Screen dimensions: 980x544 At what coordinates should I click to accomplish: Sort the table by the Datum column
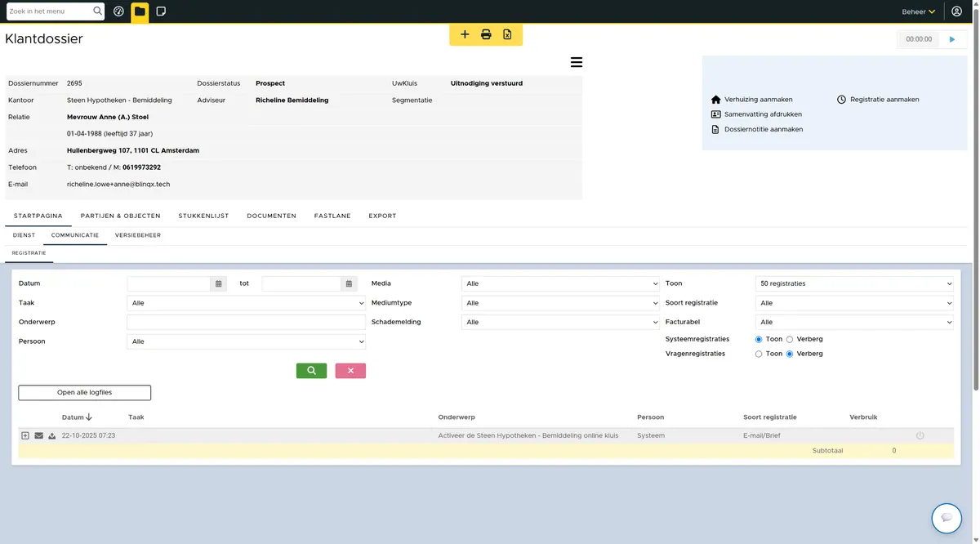coord(77,417)
